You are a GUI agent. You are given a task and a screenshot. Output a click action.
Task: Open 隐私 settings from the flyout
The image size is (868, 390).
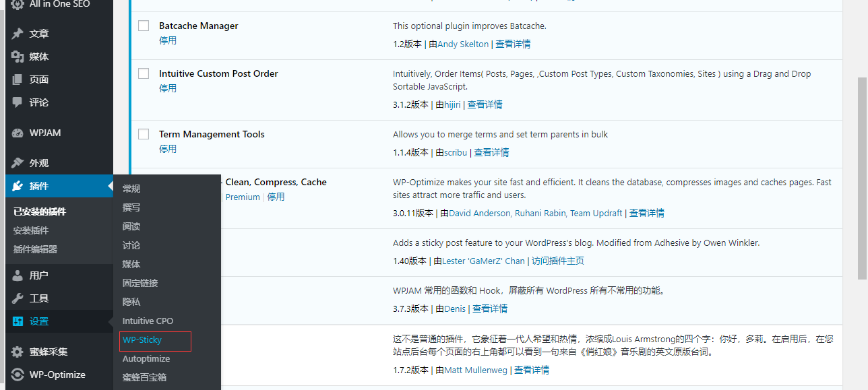[131, 302]
